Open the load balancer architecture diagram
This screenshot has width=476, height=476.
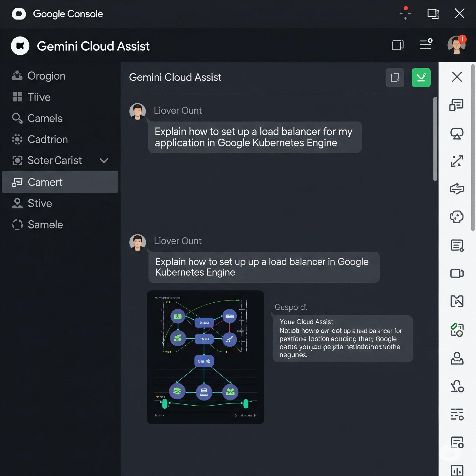coord(205,357)
